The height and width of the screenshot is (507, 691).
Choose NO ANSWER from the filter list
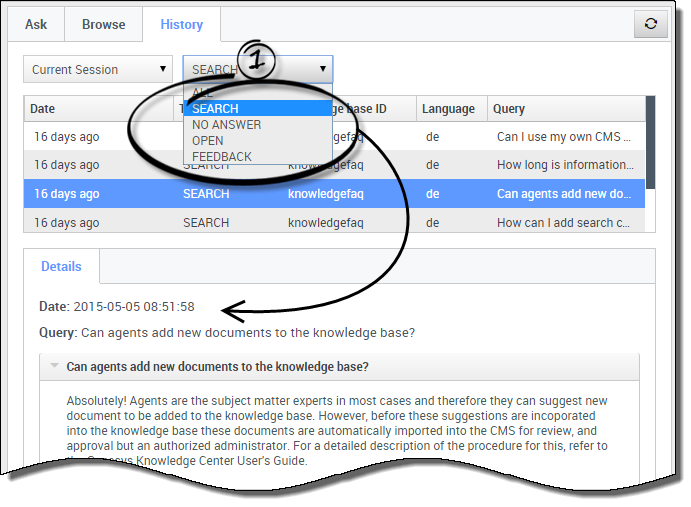tap(227, 125)
